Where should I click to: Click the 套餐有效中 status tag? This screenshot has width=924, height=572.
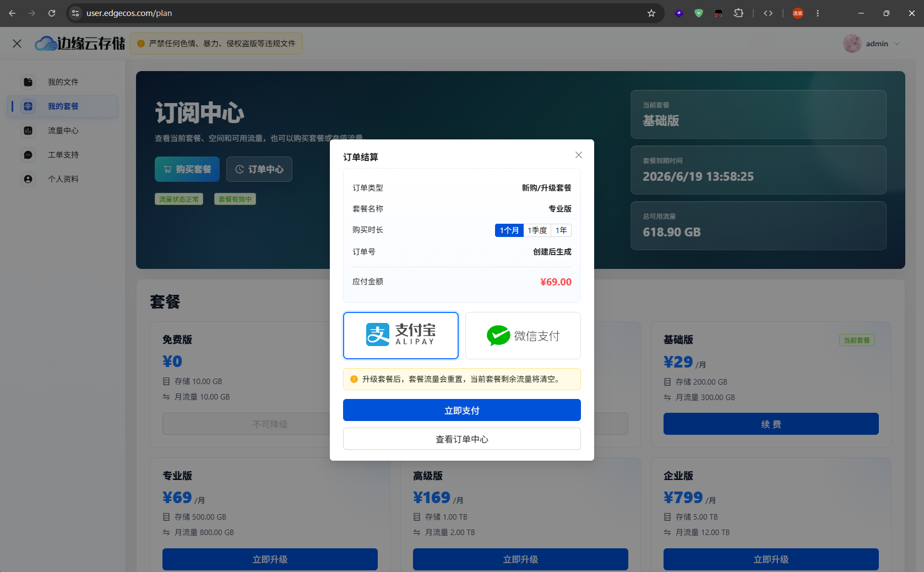[x=235, y=199]
